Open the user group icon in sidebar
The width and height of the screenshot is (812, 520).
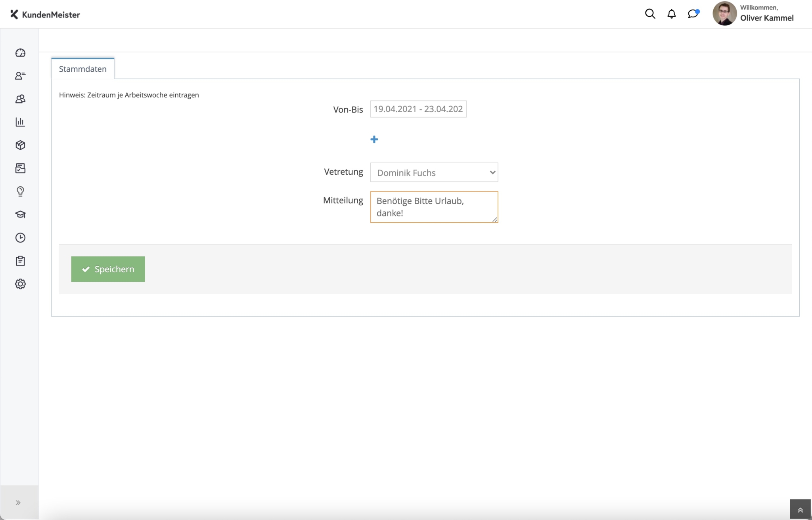(x=20, y=99)
